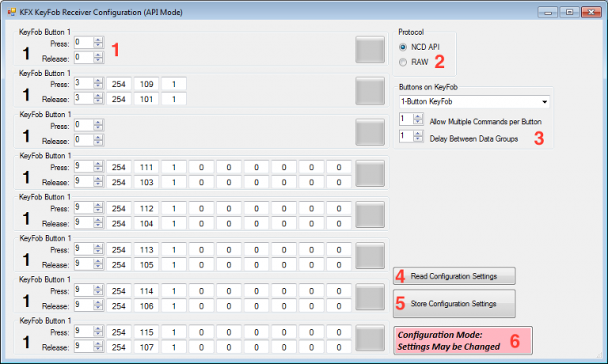Increment the Allow Multiple Commands per Button spinner
The height and width of the screenshot is (364, 608).
tap(418, 116)
